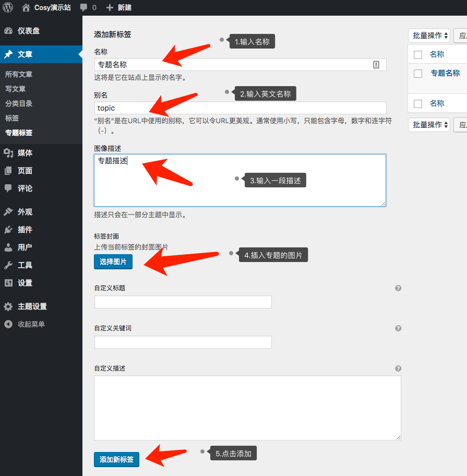Click help icon beside 自定义标题
The width and height of the screenshot is (467, 476).
[x=398, y=288]
